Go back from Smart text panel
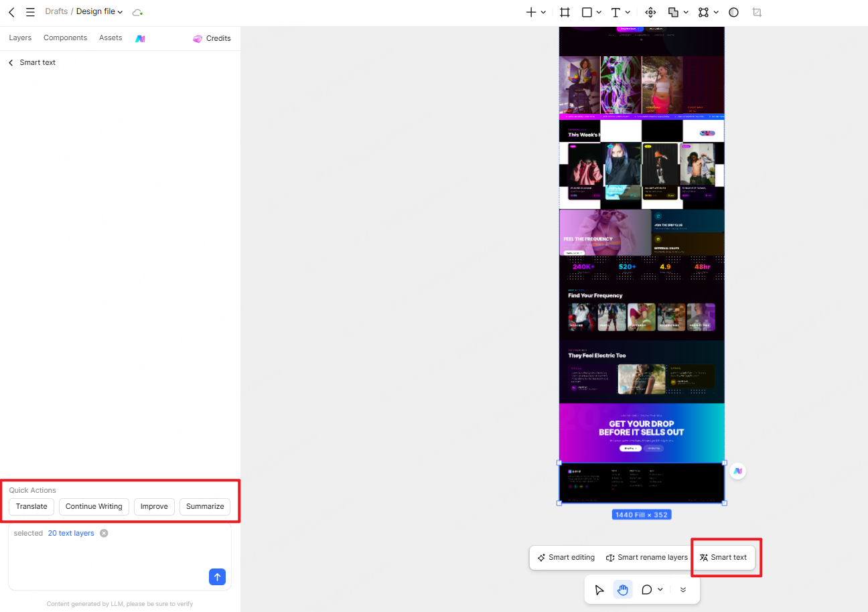The height and width of the screenshot is (612, 868). click(11, 62)
